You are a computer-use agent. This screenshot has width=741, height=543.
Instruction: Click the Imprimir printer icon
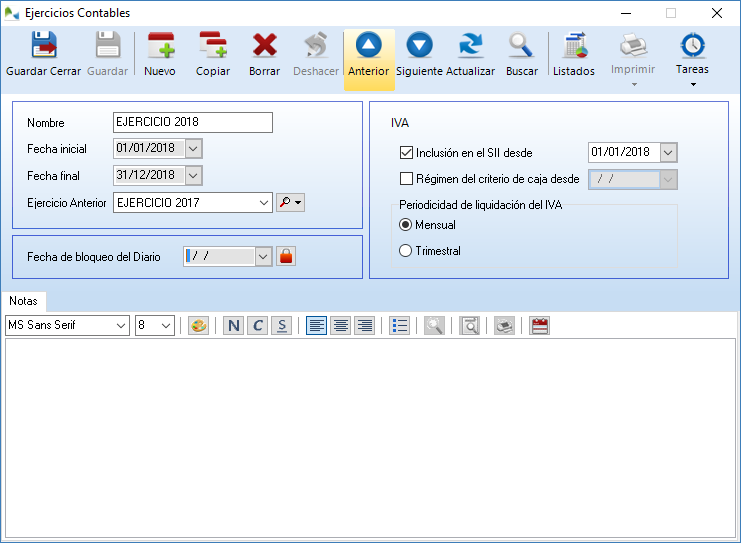[633, 45]
